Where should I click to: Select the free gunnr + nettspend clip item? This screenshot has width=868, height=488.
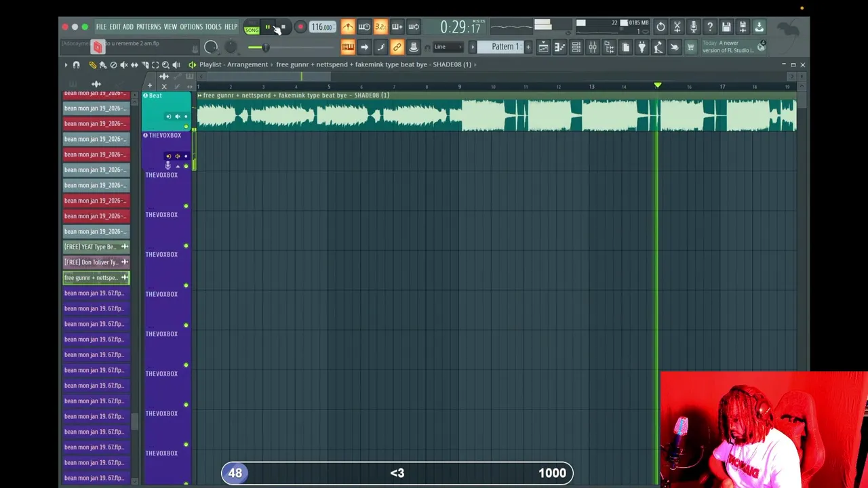[x=96, y=278]
